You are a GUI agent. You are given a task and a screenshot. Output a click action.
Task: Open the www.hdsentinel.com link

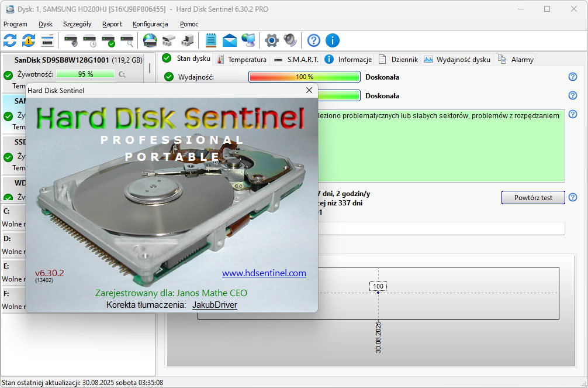coord(264,273)
